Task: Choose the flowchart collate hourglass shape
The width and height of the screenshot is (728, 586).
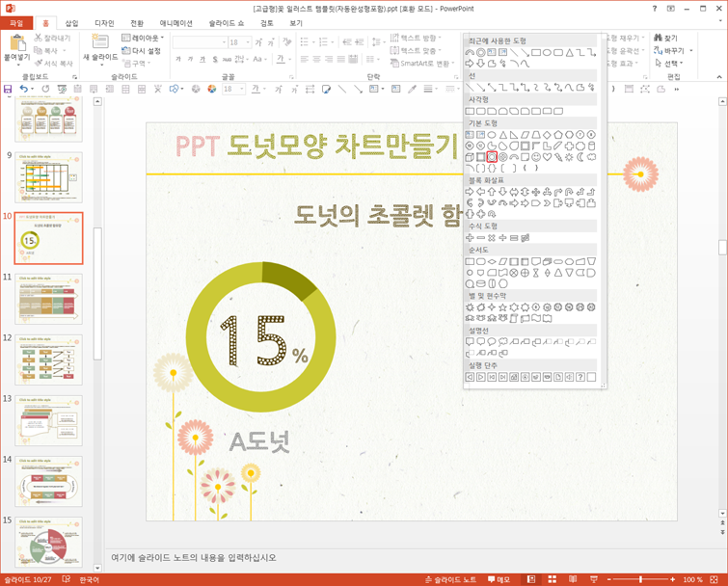Action: (536, 273)
